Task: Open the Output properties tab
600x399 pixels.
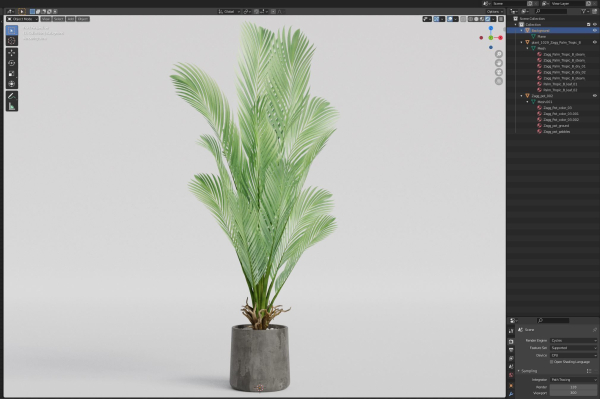Action: (511, 350)
